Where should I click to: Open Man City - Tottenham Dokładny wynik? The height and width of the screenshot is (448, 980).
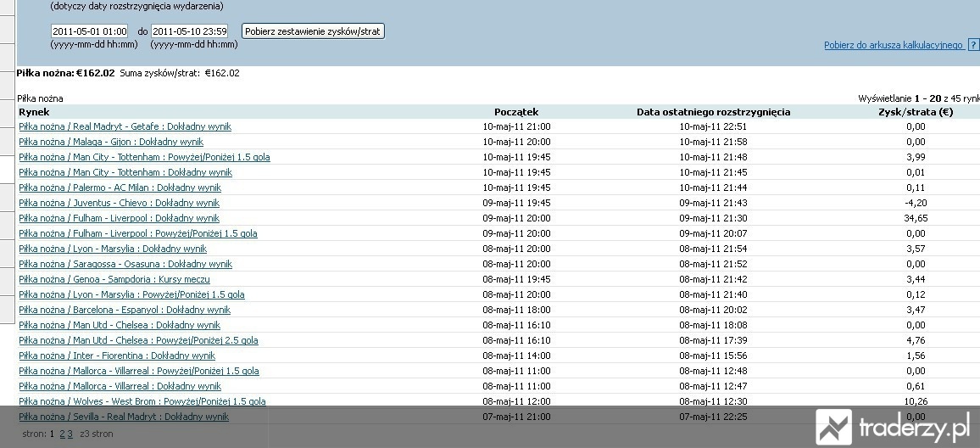click(125, 173)
